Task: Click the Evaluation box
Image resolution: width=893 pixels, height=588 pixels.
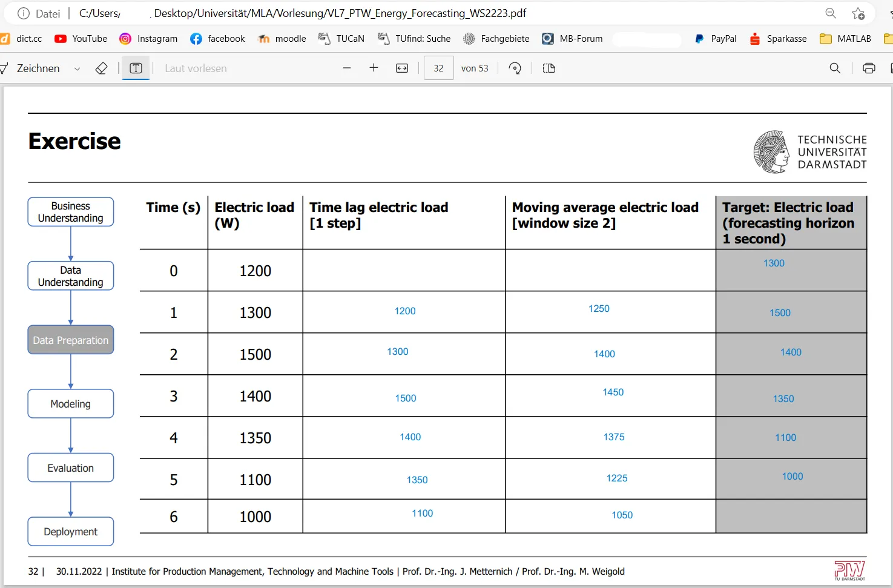Action: (71, 468)
